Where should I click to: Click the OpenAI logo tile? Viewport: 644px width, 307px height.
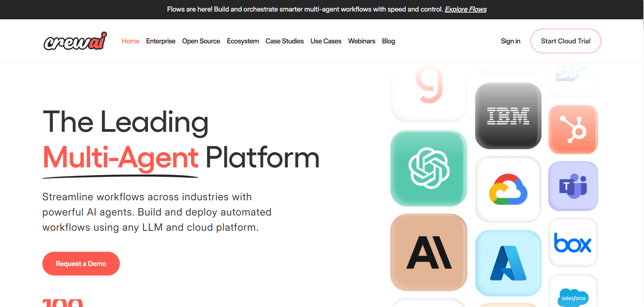tap(428, 168)
